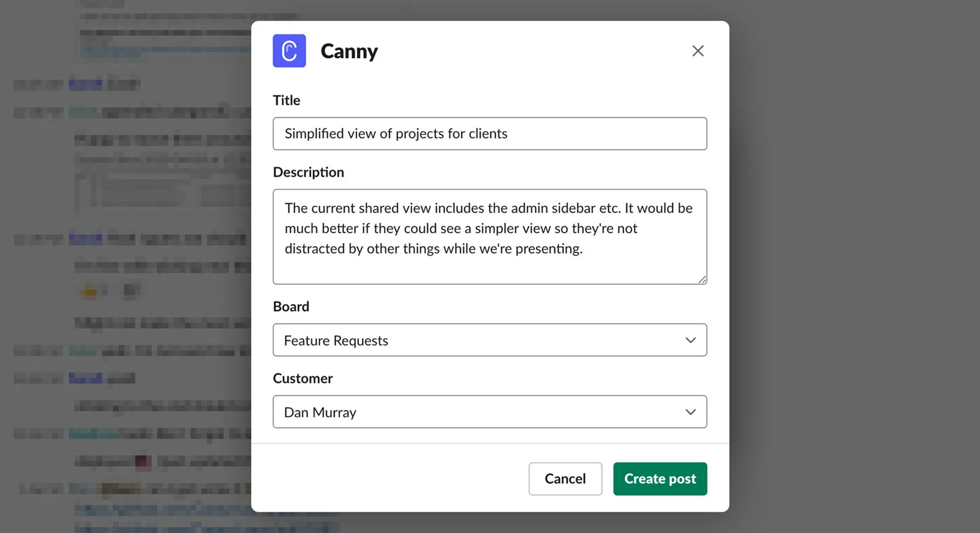
Task: Click the Customer field label
Action: (303, 379)
